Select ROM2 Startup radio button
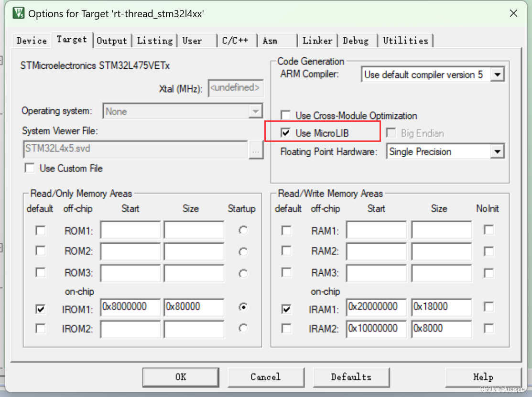 point(243,252)
